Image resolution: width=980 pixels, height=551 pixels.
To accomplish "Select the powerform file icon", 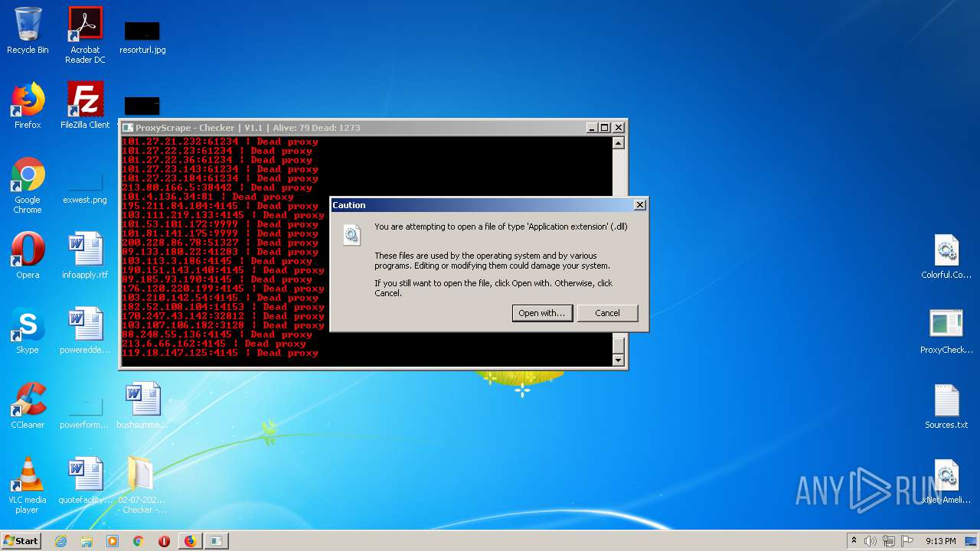I will pyautogui.click(x=85, y=409).
